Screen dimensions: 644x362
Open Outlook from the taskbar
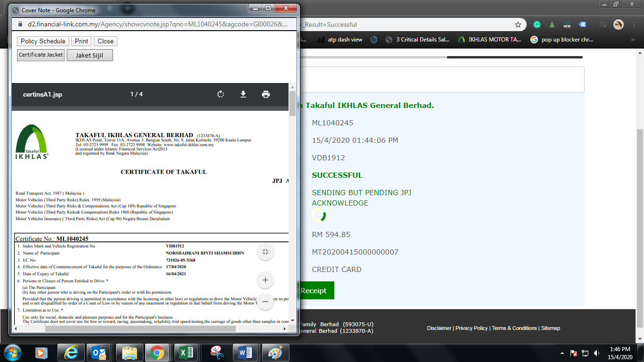click(99, 353)
